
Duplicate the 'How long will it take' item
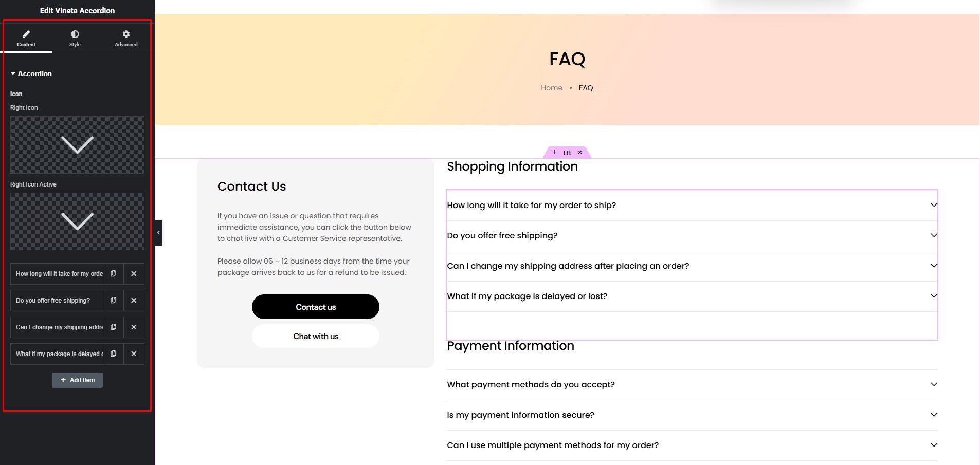point(113,274)
